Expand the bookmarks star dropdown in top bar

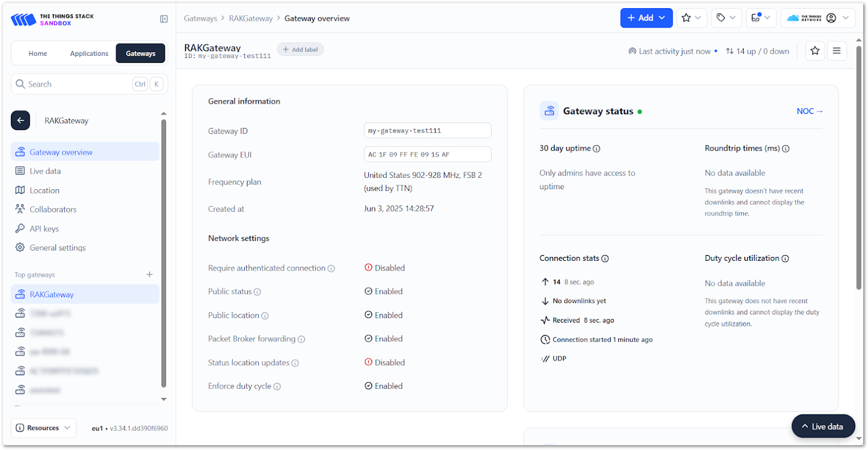[x=691, y=18]
